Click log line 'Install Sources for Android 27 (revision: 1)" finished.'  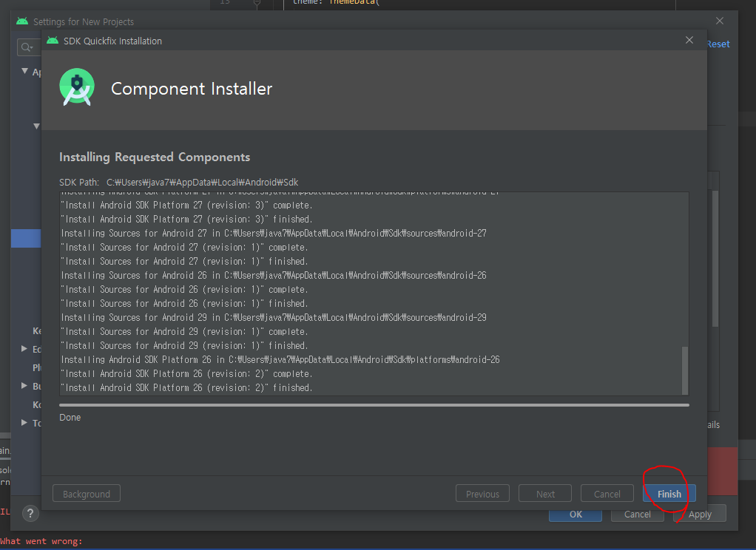point(184,261)
